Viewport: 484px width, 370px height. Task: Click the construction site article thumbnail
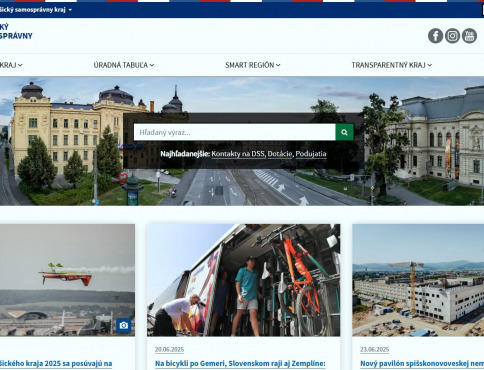418,280
